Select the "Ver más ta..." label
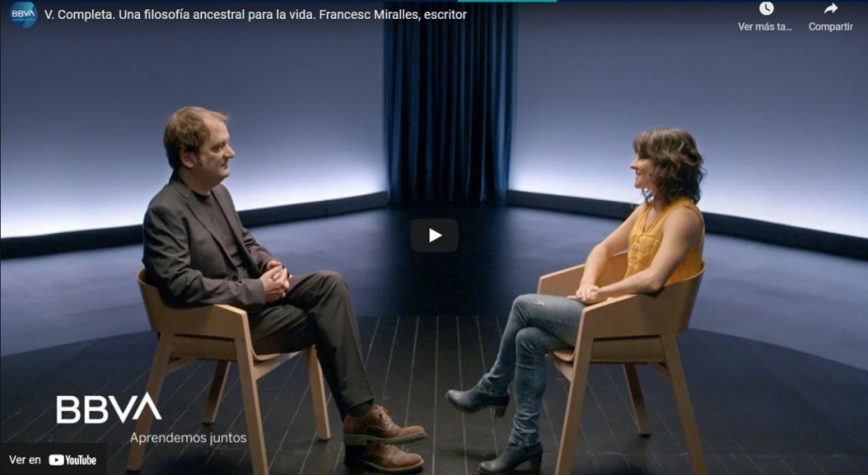Image resolution: width=868 pixels, height=475 pixels. (x=765, y=26)
